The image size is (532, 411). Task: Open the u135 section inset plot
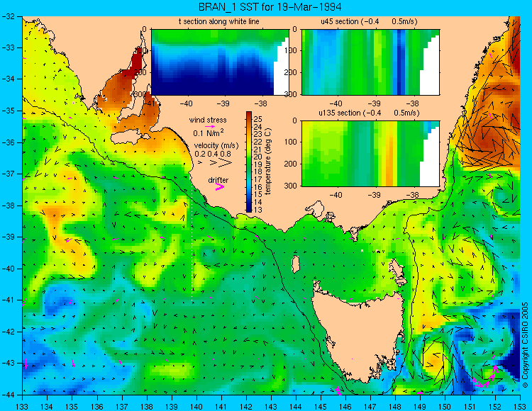[370, 154]
